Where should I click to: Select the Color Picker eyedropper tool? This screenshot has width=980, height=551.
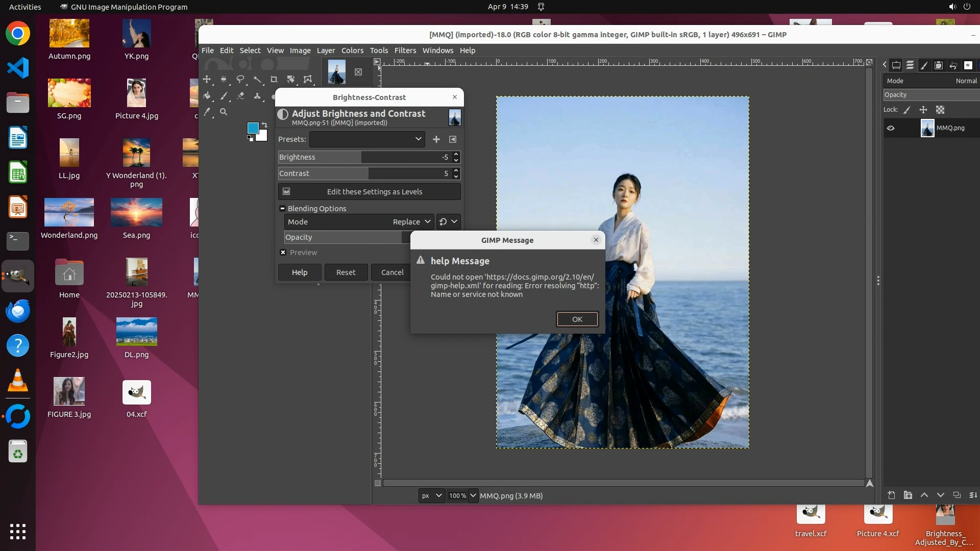[x=207, y=112]
